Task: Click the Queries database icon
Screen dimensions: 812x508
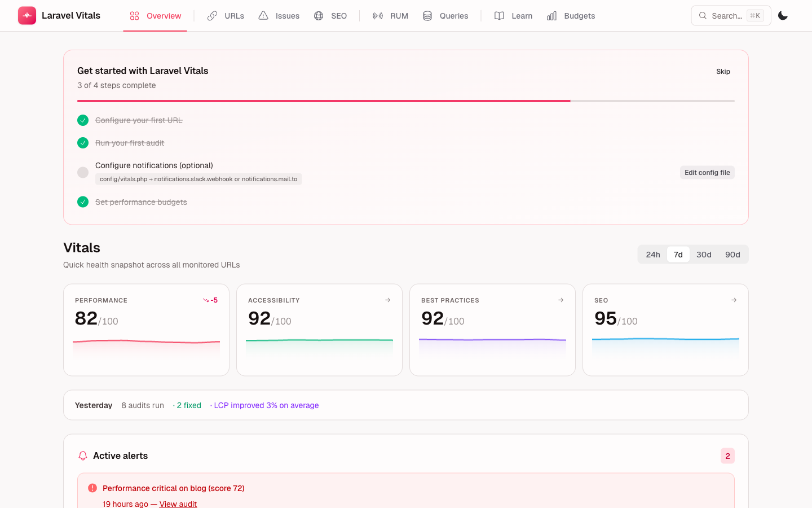Action: point(427,16)
